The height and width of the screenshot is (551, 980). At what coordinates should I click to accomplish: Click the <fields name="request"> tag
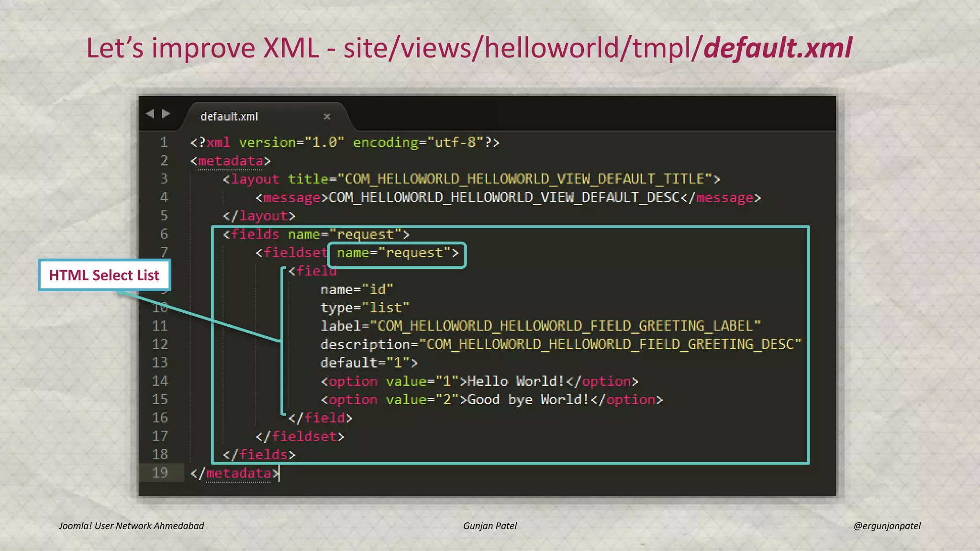pyautogui.click(x=316, y=234)
